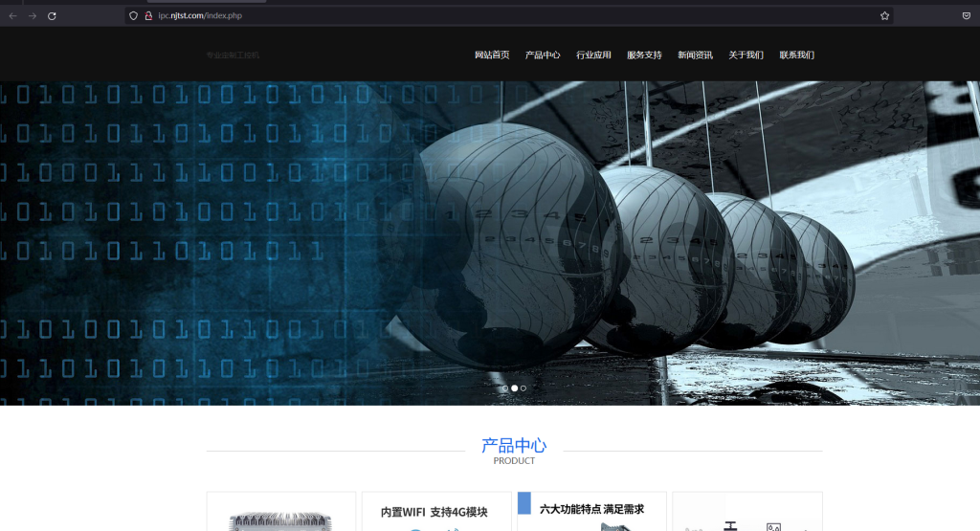Open the 联系我们 contact page

tap(796, 55)
